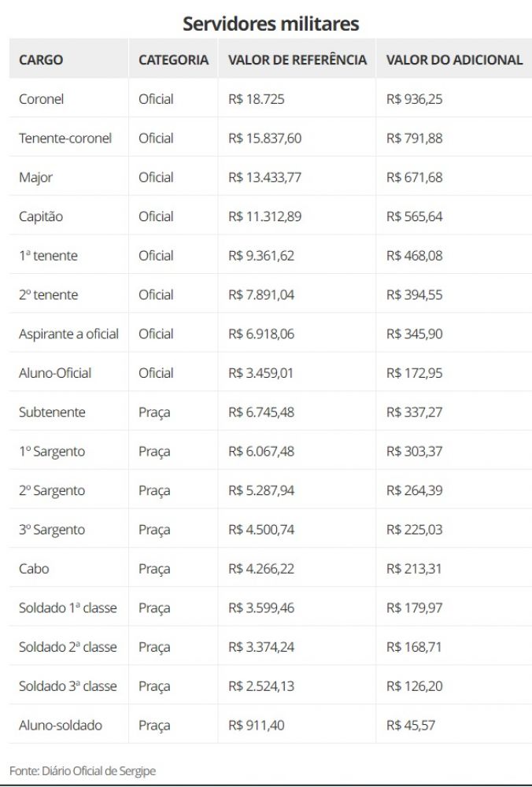
Task: Click the VALOR DO ADICIONAL column header
Action: click(x=454, y=60)
